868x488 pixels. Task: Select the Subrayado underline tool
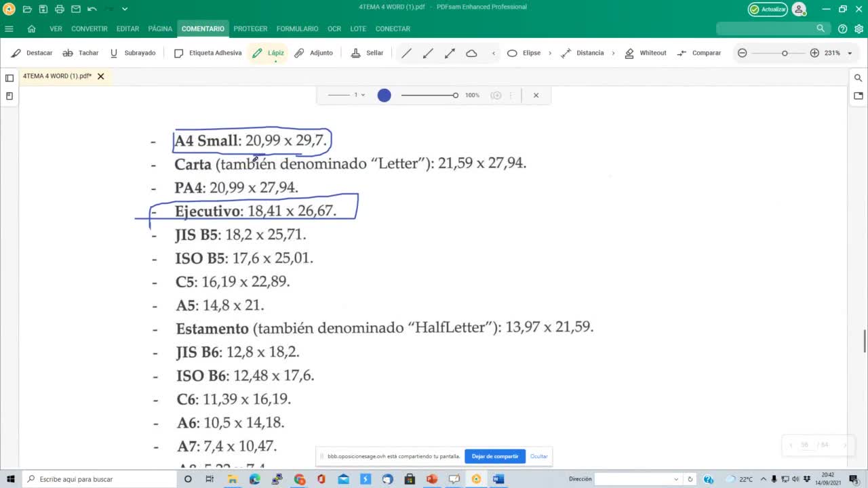[132, 53]
